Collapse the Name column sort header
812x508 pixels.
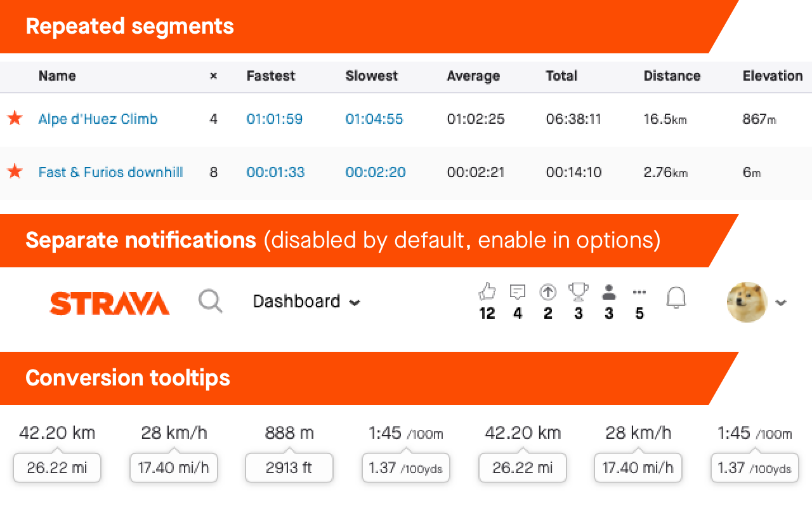tap(57, 76)
